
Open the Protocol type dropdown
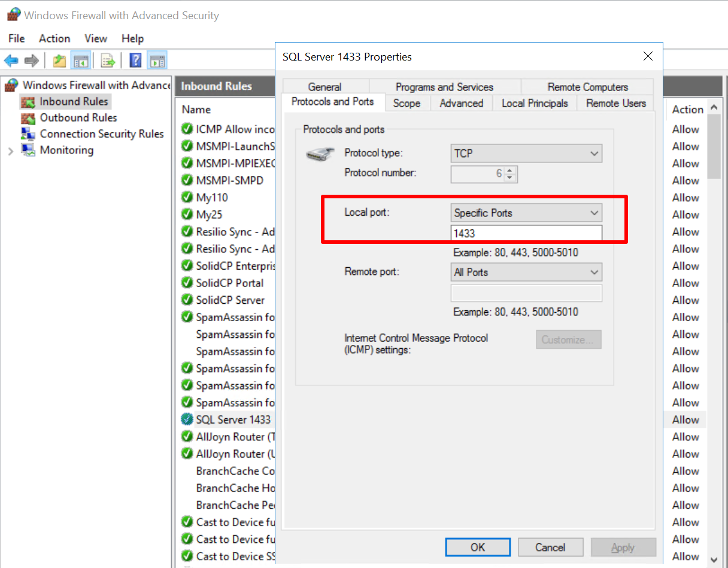(x=526, y=153)
